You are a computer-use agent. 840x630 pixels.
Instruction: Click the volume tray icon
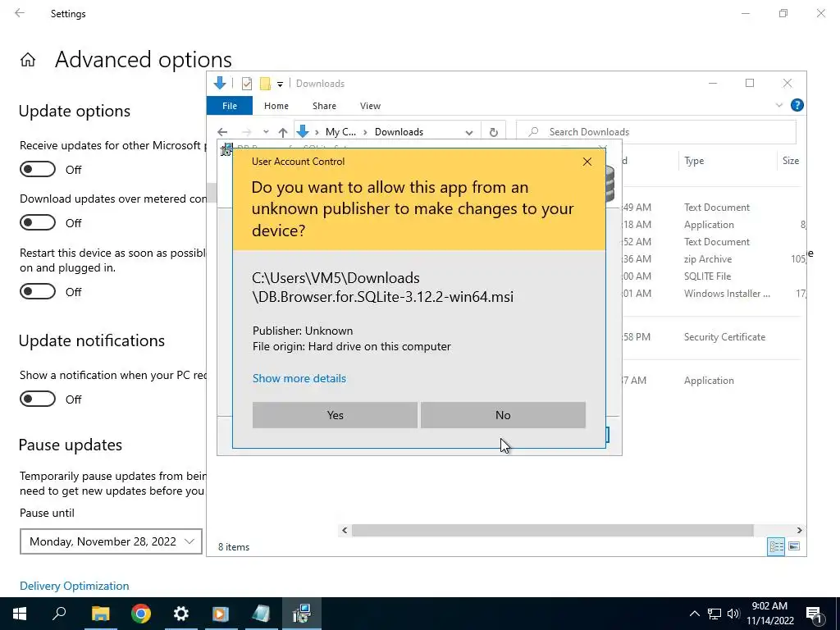733,614
